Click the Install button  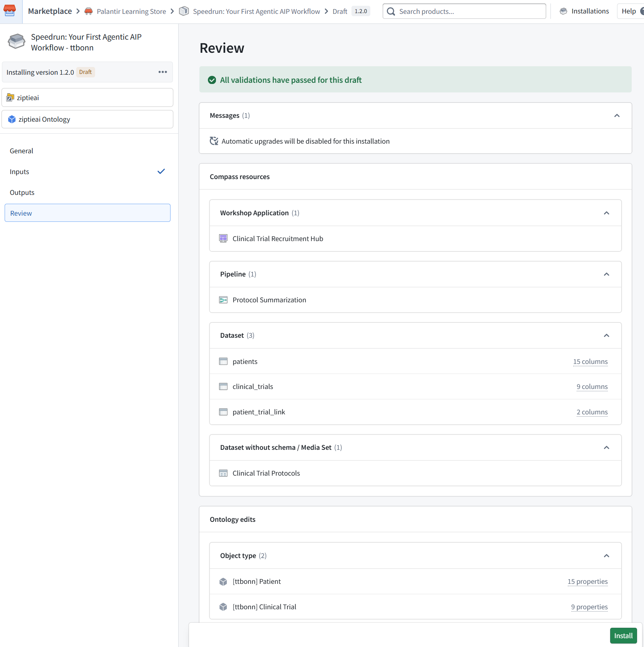(623, 636)
